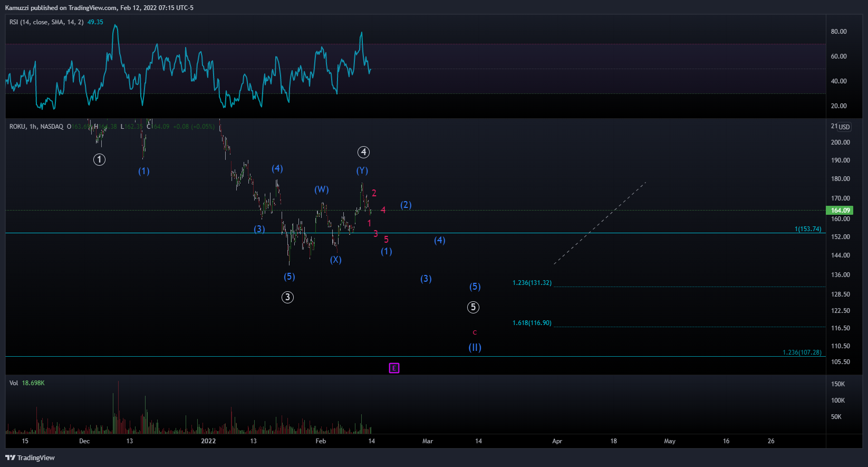Click the May label on time axis

670,441
